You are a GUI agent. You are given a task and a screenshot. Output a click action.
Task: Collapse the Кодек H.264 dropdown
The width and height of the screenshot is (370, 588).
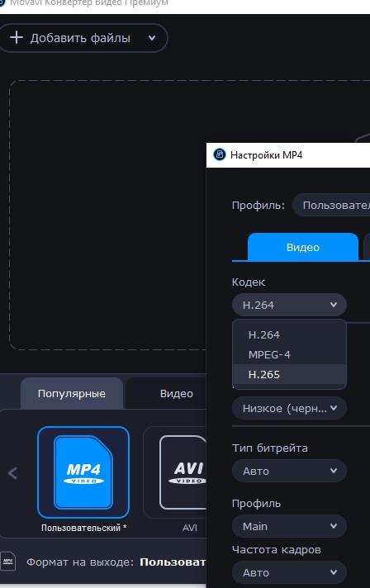point(289,305)
